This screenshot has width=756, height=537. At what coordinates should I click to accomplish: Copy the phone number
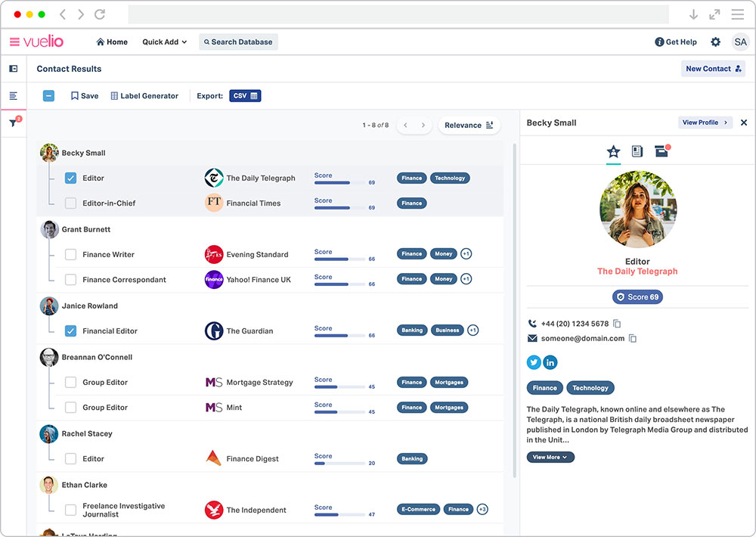[x=617, y=324]
